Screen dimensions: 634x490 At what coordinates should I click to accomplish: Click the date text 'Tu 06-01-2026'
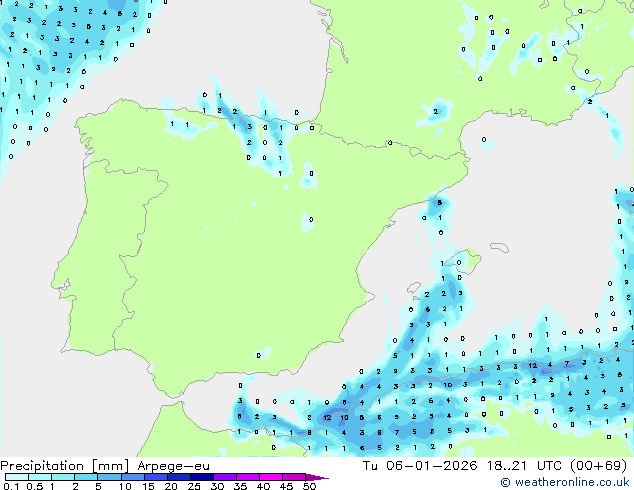click(420, 466)
